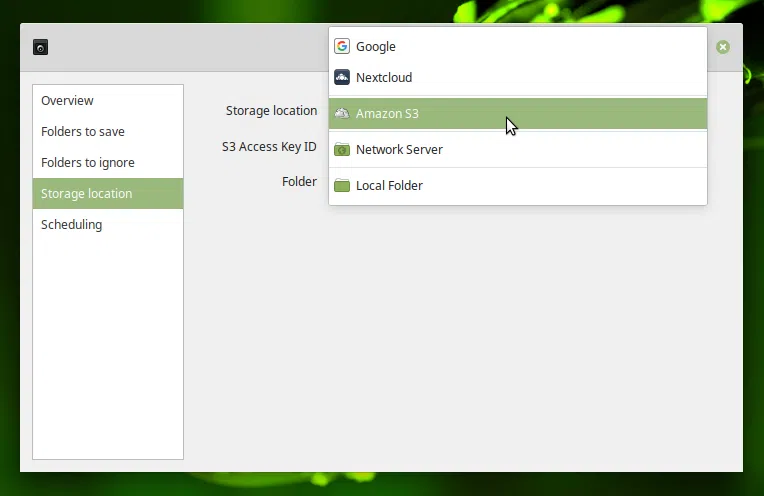Switch to Folders to ignore section
764x496 pixels.
(88, 162)
